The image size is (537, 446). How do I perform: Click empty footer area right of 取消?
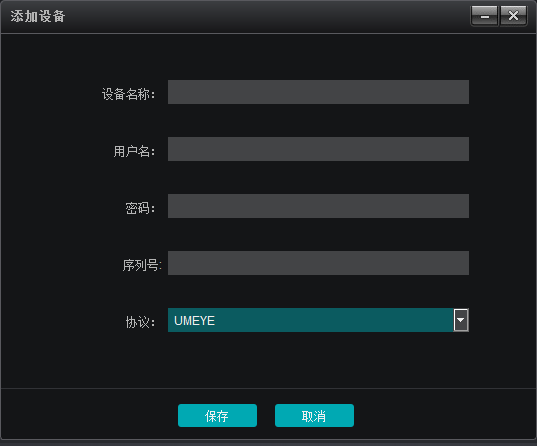pos(444,414)
